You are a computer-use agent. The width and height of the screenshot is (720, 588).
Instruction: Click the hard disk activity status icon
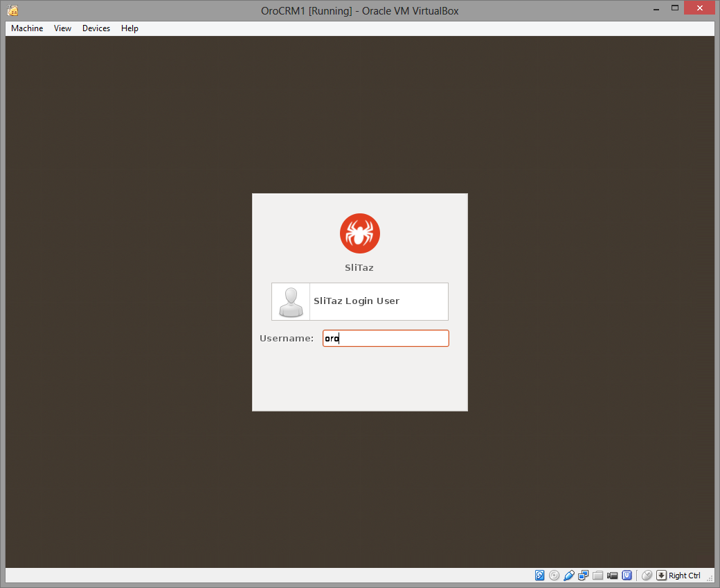[539, 575]
